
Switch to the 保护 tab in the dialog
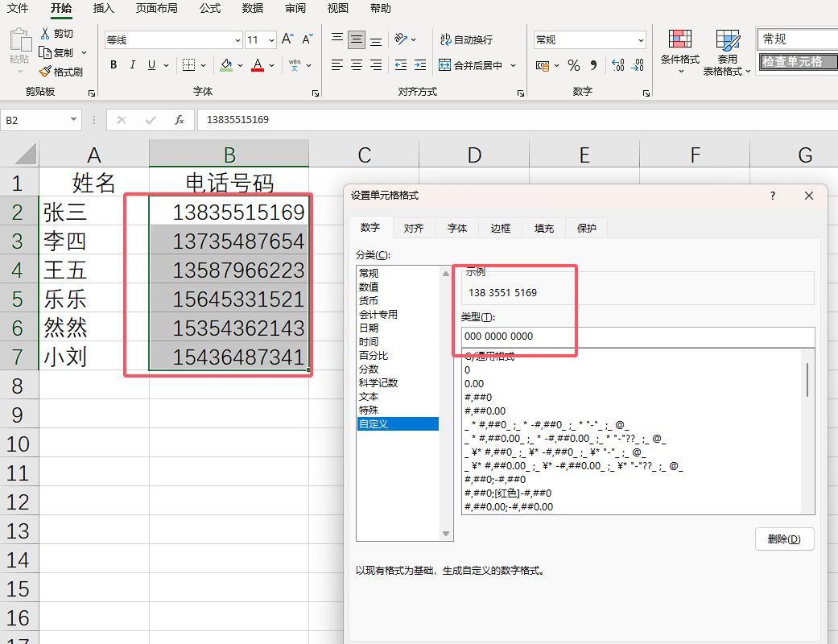[586, 228]
